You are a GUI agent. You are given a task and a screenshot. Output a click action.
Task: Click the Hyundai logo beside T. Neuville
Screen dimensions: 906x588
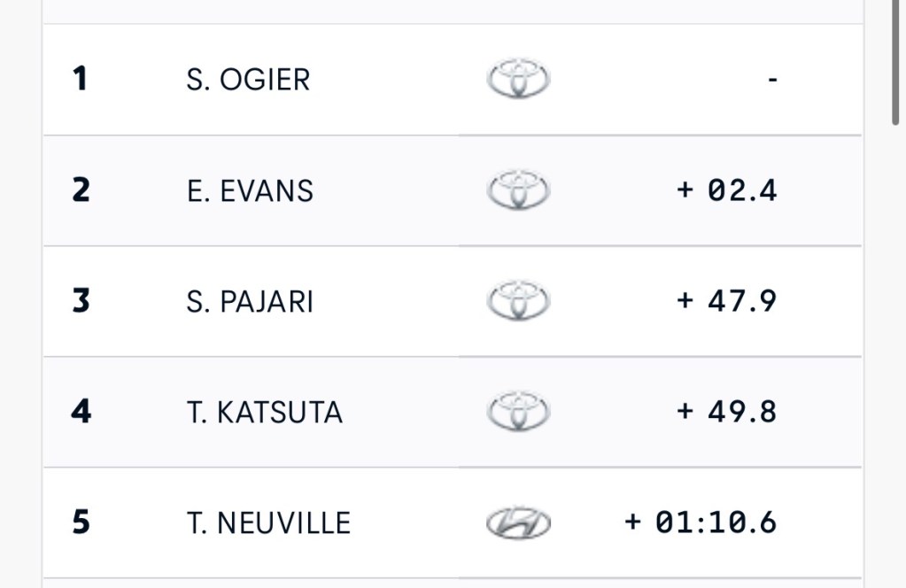(x=518, y=522)
